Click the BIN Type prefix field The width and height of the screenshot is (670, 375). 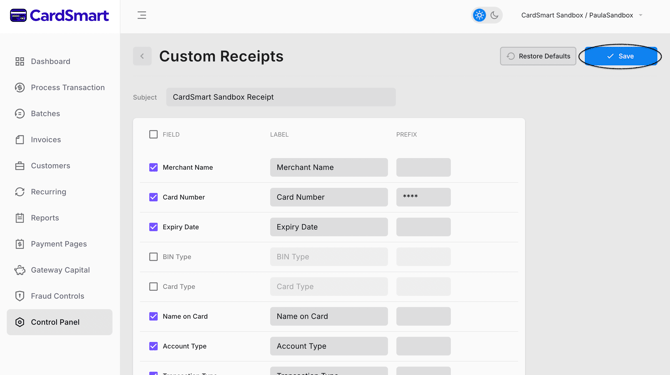click(x=423, y=257)
